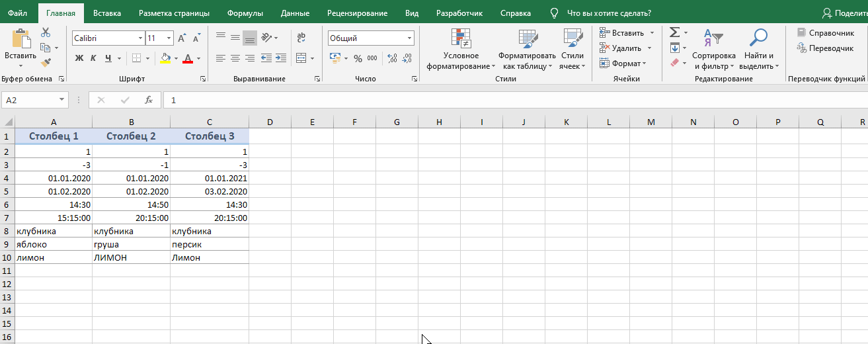Switch to the Формулы tab
The image size is (868, 344).
[x=245, y=13]
